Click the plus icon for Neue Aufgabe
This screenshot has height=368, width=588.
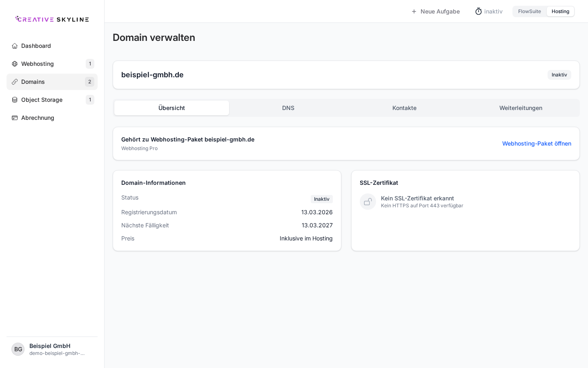pos(414,11)
